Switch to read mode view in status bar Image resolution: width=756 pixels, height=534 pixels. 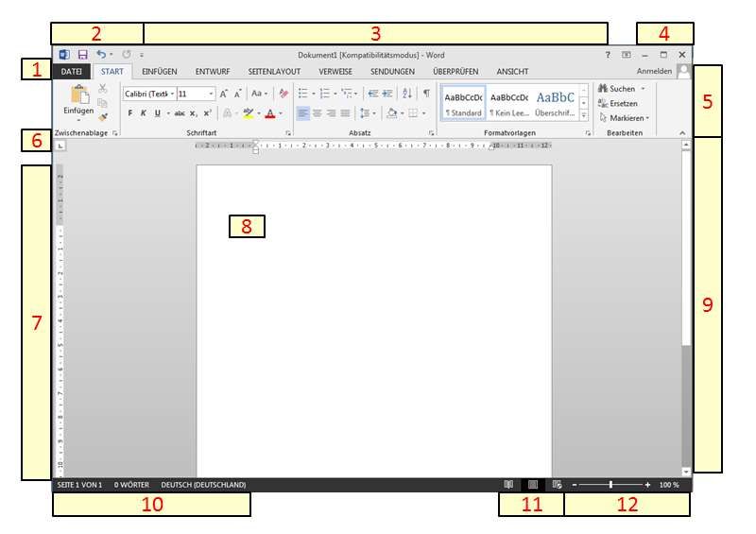pyautogui.click(x=508, y=485)
